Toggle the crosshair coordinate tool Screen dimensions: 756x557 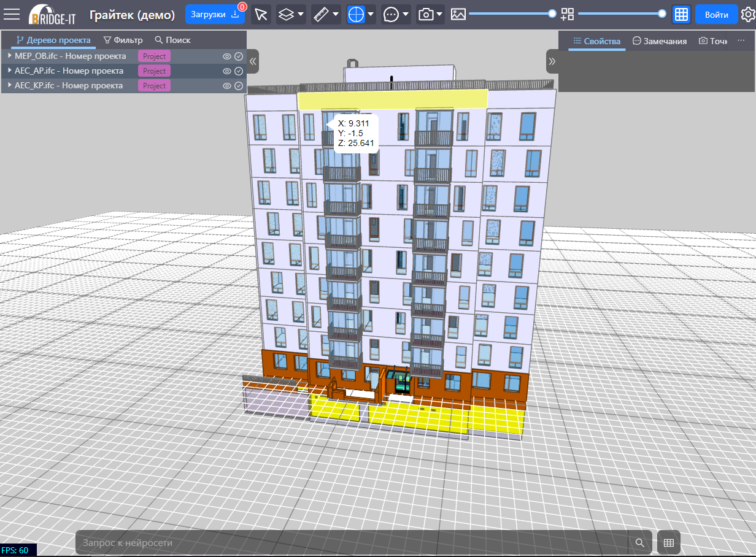[x=356, y=15]
